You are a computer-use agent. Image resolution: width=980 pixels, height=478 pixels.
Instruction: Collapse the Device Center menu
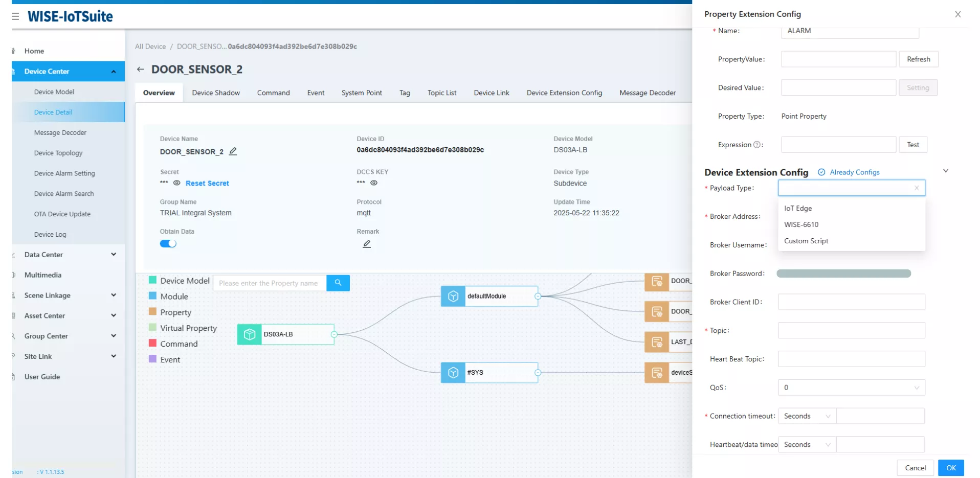pyautogui.click(x=114, y=72)
